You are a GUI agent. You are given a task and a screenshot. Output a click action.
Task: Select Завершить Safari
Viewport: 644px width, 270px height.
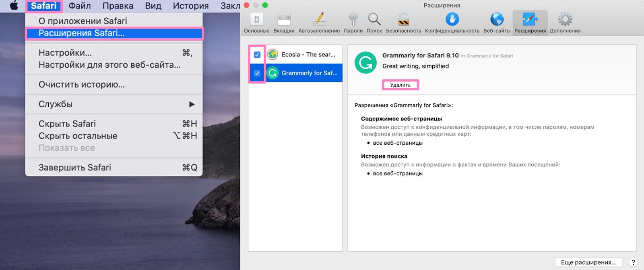114,168
